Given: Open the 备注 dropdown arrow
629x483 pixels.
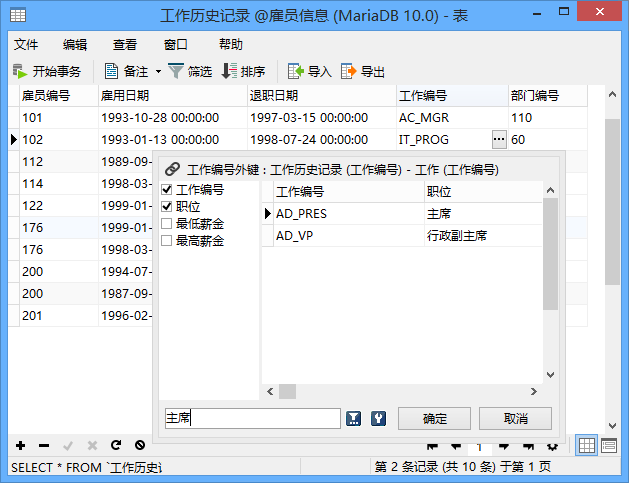Looking at the screenshot, I should tap(157, 71).
